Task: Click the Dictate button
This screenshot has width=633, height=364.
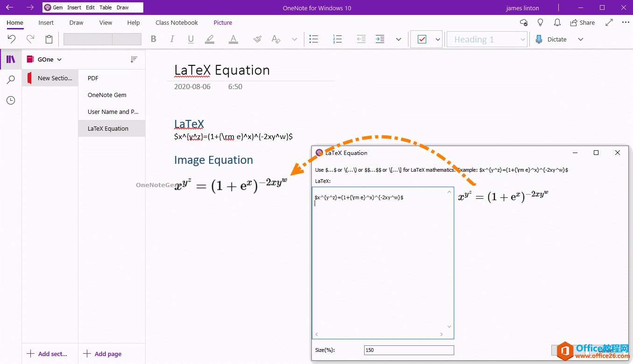Action: pyautogui.click(x=551, y=39)
